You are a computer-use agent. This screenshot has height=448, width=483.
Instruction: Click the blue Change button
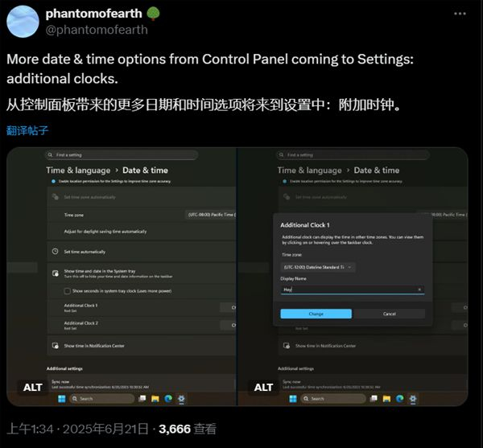point(316,314)
